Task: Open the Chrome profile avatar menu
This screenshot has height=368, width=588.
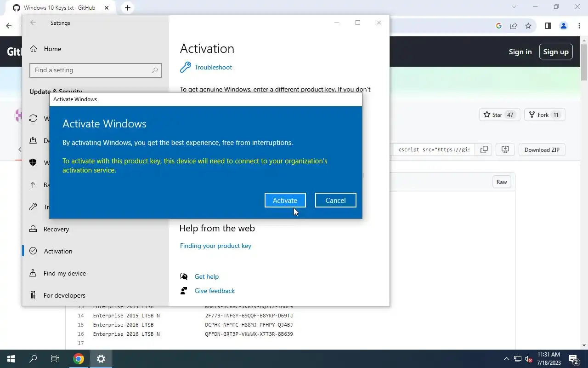Action: pyautogui.click(x=564, y=26)
